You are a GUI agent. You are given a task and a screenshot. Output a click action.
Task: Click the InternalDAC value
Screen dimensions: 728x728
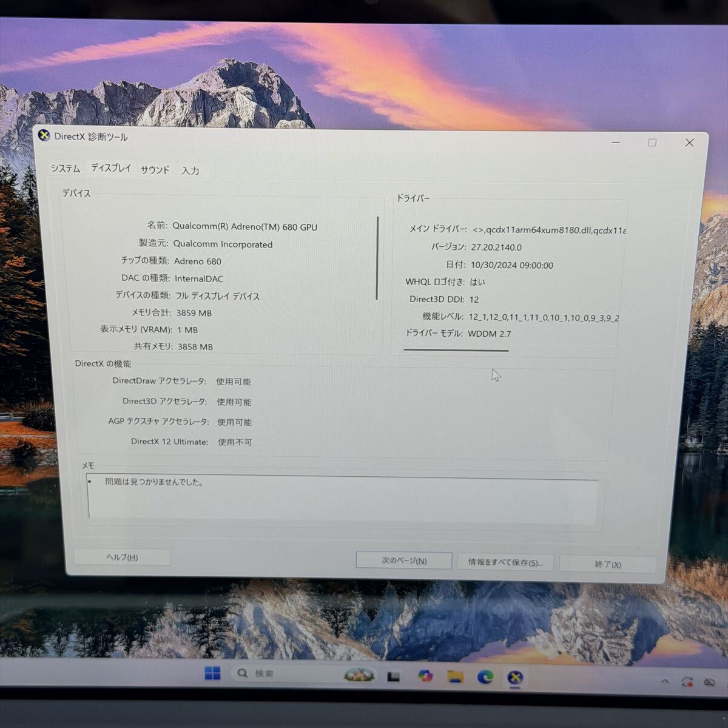coord(199,279)
